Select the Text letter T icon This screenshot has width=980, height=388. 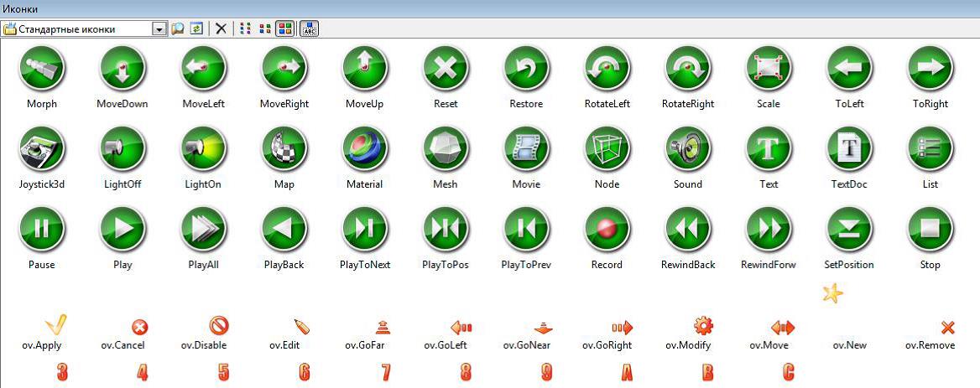769,149
